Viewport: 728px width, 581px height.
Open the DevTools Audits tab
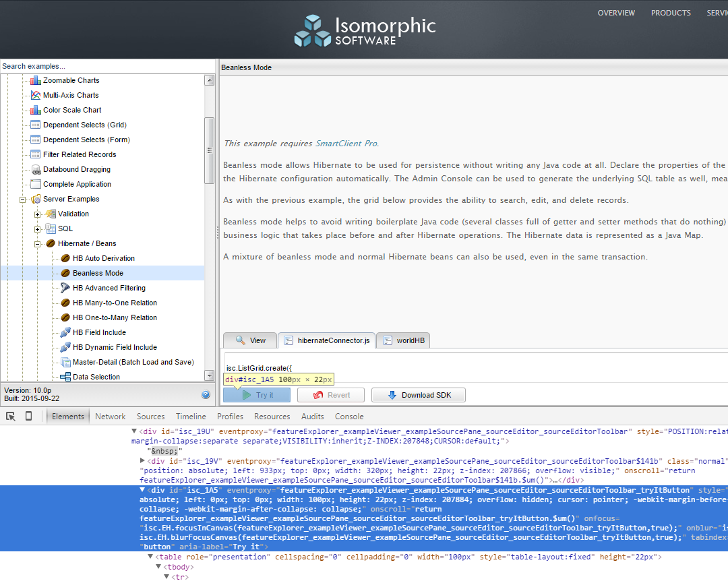pyautogui.click(x=313, y=417)
